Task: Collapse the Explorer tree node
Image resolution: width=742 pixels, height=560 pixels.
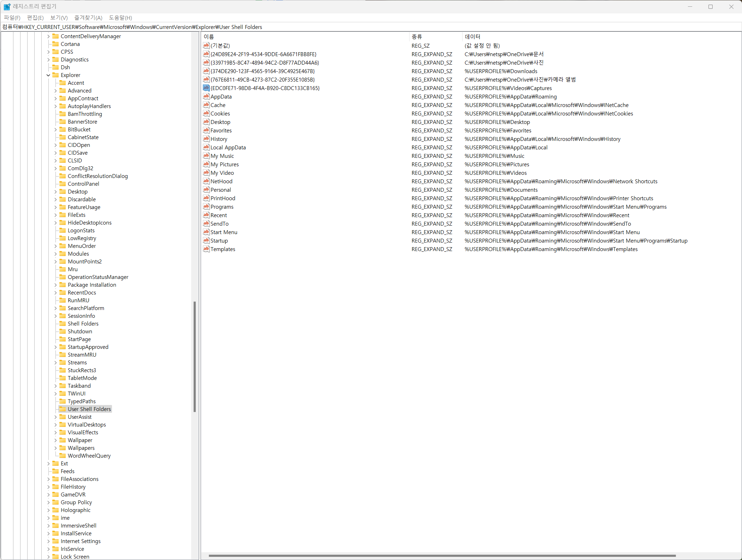Action: tap(48, 75)
